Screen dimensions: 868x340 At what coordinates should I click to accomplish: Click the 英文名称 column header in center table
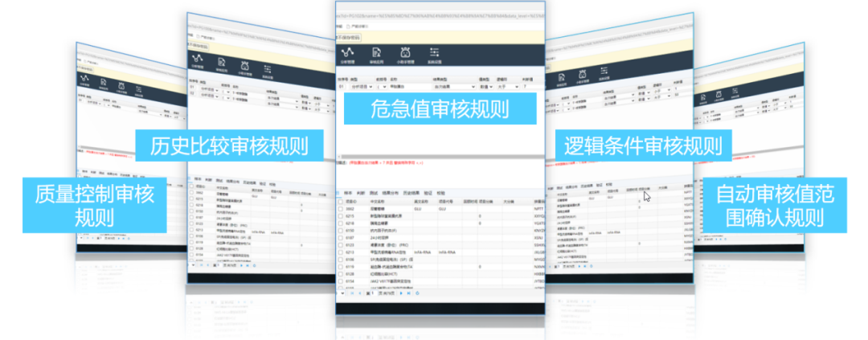point(421,202)
